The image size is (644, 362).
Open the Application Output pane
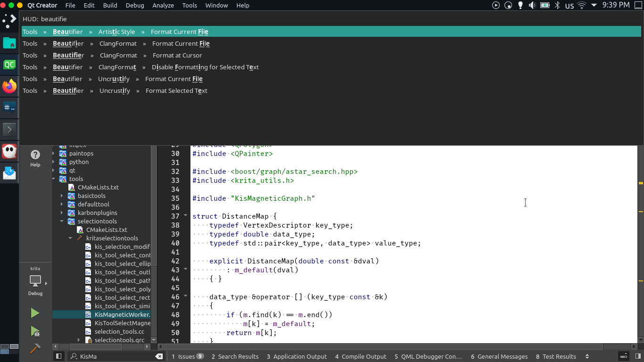(x=297, y=356)
